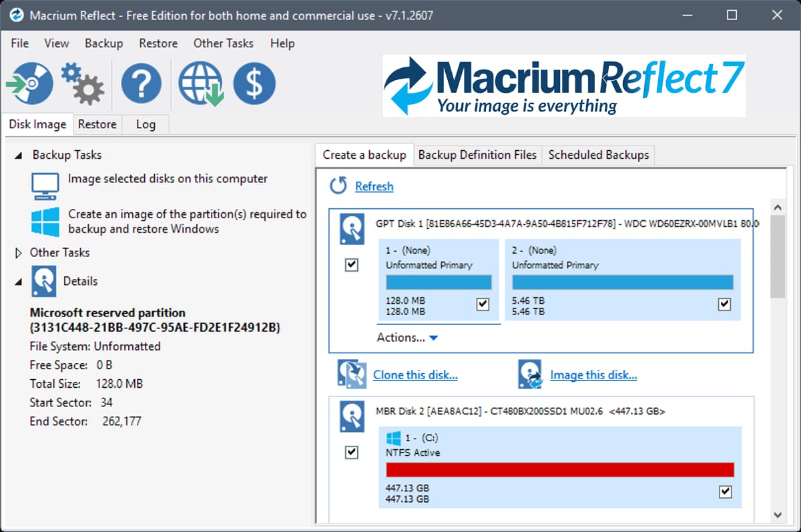Click the refresh circular arrow icon
This screenshot has width=801, height=532.
click(x=338, y=186)
